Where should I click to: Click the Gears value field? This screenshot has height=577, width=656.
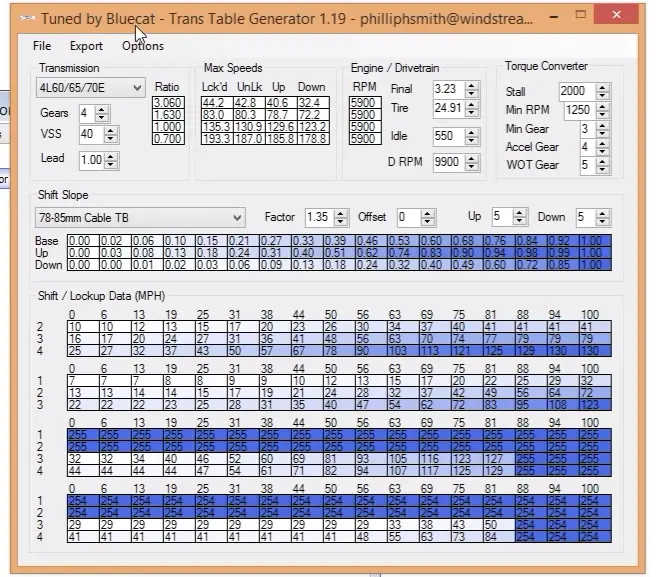point(87,113)
